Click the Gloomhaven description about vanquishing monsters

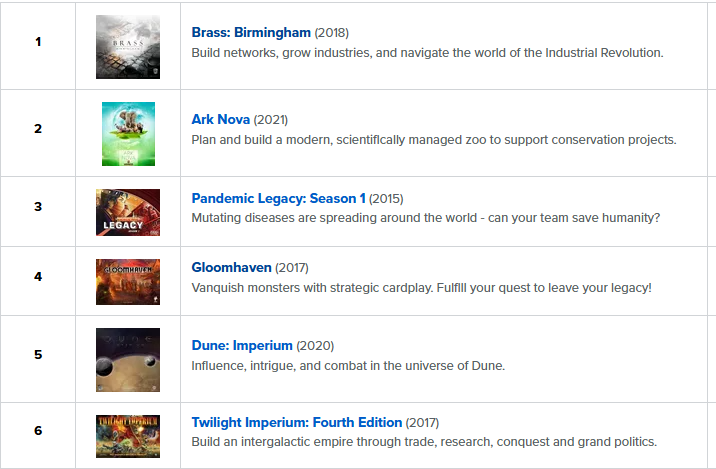point(421,288)
